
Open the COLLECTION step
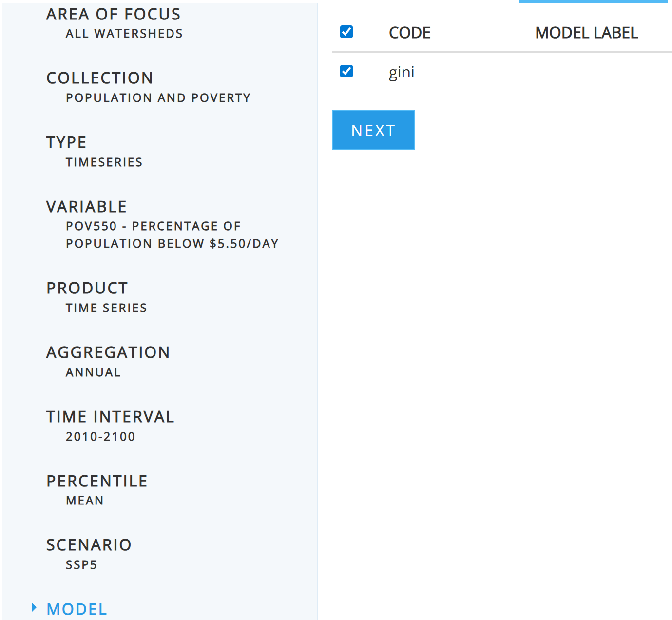[99, 78]
